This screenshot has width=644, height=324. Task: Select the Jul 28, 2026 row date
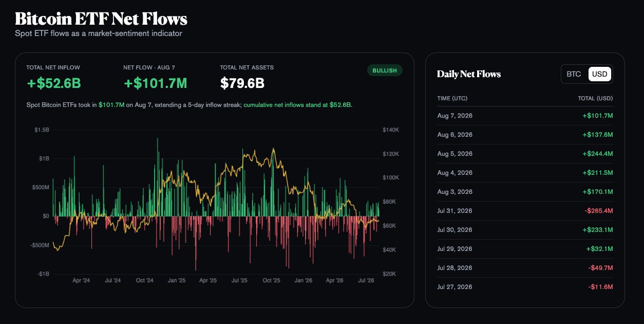(x=454, y=268)
